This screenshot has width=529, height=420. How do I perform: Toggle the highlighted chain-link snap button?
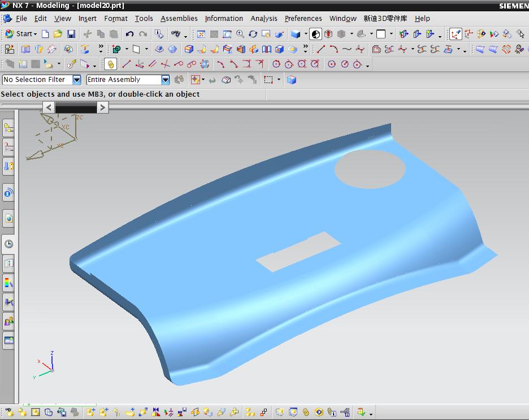110,64
